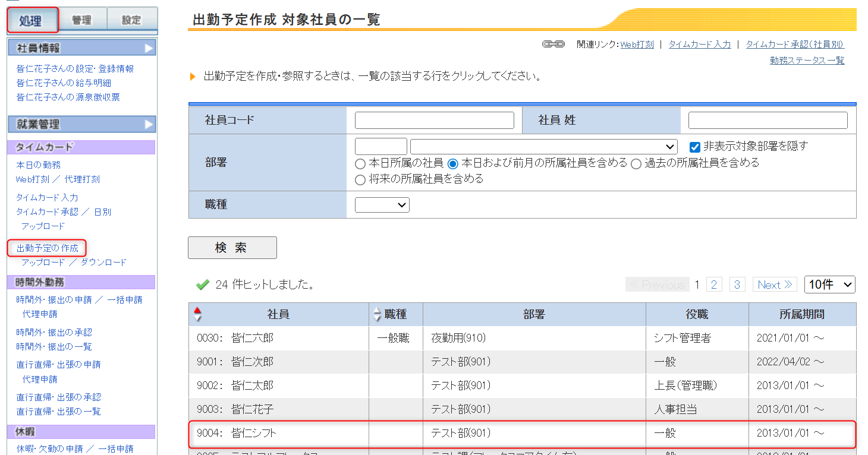Expand the 社員情報 section arrow

point(149,48)
